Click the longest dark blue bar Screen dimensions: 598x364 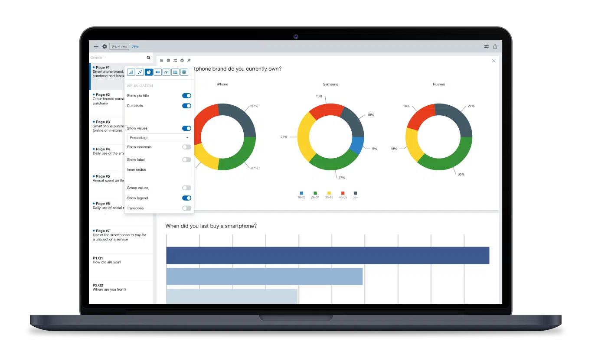(328, 255)
